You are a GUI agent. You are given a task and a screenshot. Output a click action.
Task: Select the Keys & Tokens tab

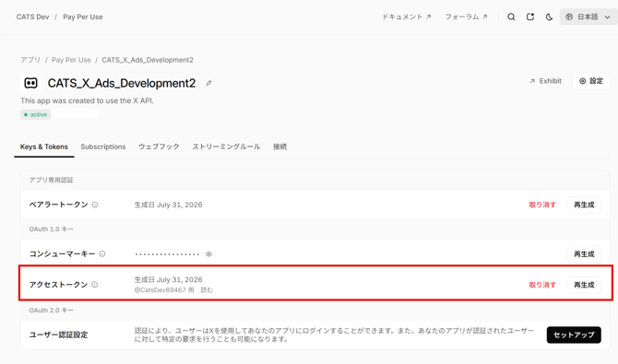tap(44, 147)
